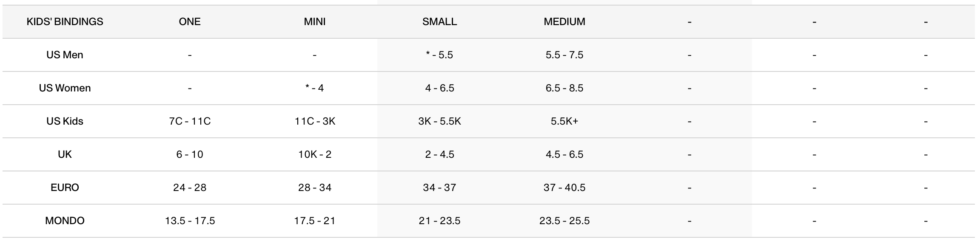The height and width of the screenshot is (245, 980).
Task: Click the US Women row label
Action: 65,88
